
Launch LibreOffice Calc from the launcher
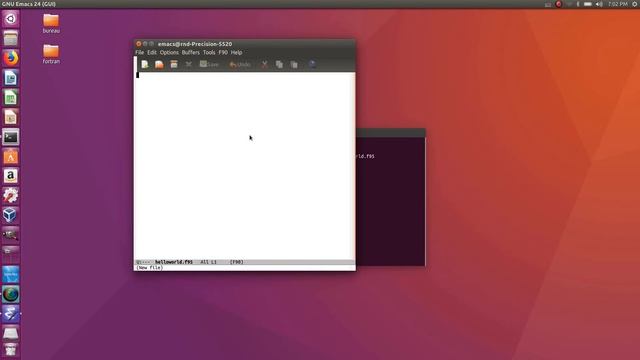click(x=11, y=97)
